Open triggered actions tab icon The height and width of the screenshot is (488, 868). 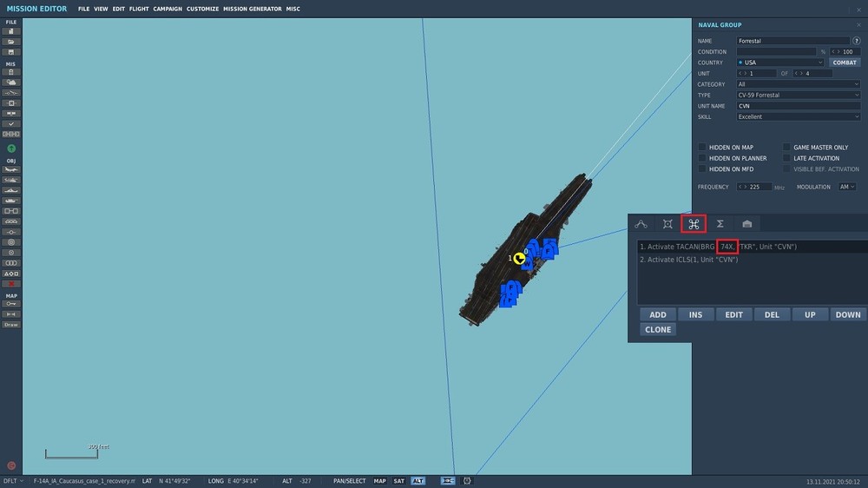(667, 224)
